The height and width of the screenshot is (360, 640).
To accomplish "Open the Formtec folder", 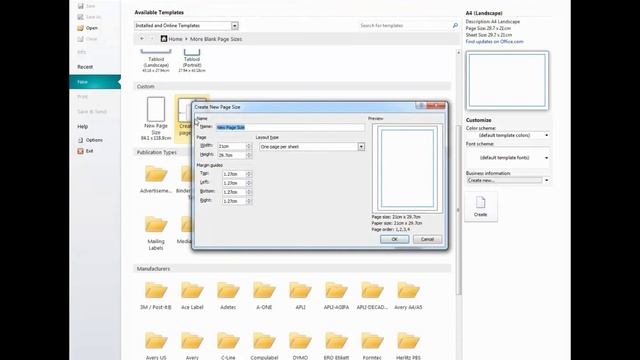I will point(372,346).
